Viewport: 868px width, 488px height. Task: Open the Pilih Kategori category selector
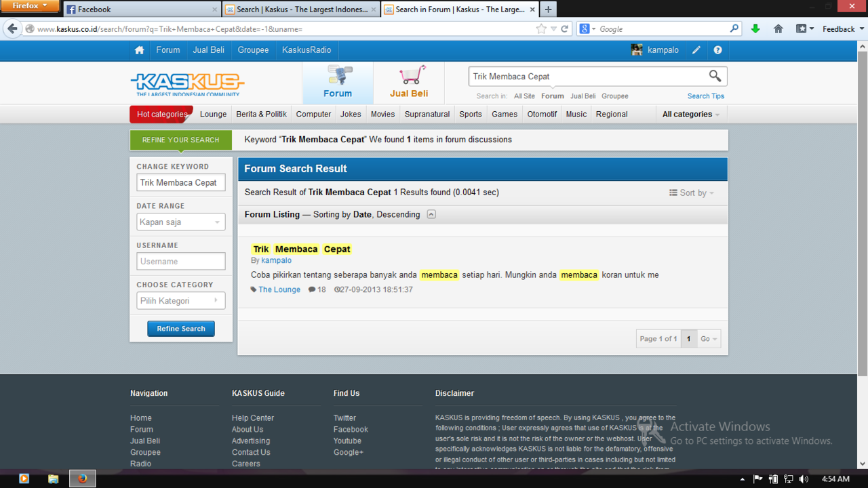pyautogui.click(x=181, y=301)
